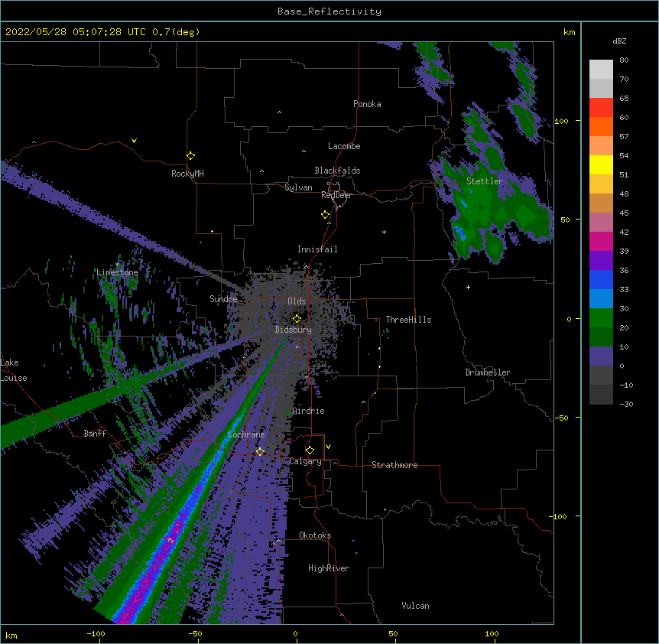Image resolution: width=659 pixels, height=644 pixels.
Task: Click the Ponoka city label
Action: (367, 104)
